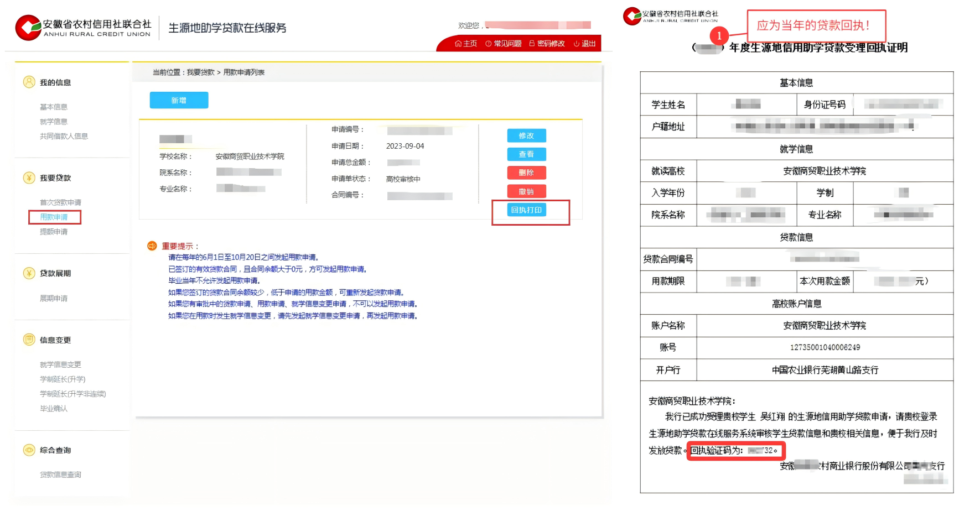Click the 修改 button for the application
Viewport: 980px width, 511px height.
click(526, 135)
